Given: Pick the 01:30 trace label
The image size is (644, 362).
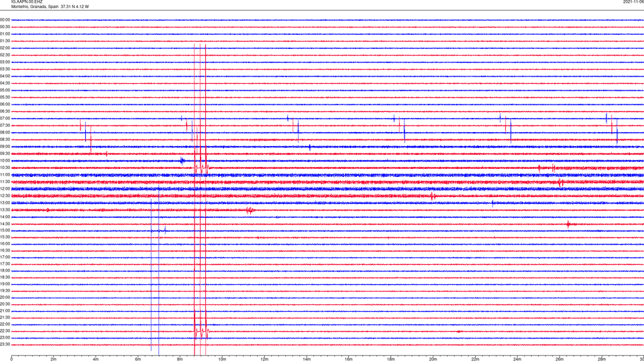Looking at the screenshot, I should 5,41.
